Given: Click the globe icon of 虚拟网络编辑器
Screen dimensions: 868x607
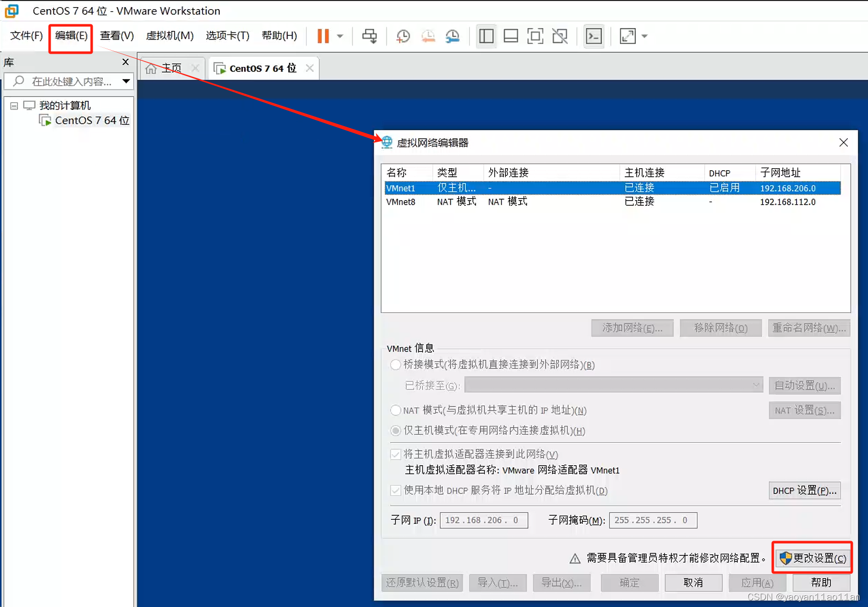Looking at the screenshot, I should pyautogui.click(x=387, y=142).
